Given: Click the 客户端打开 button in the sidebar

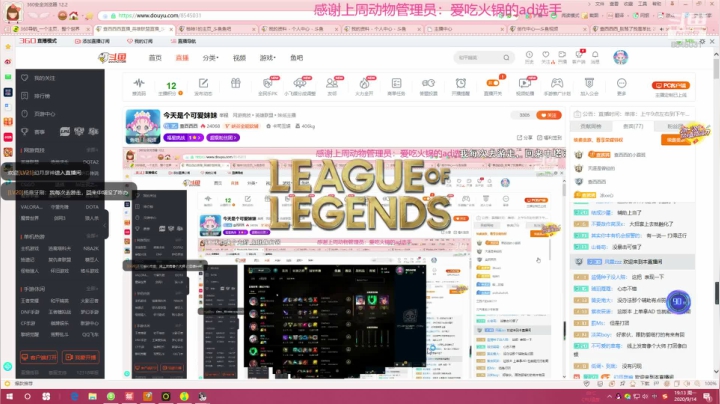Looking at the screenshot, I should (39, 357).
